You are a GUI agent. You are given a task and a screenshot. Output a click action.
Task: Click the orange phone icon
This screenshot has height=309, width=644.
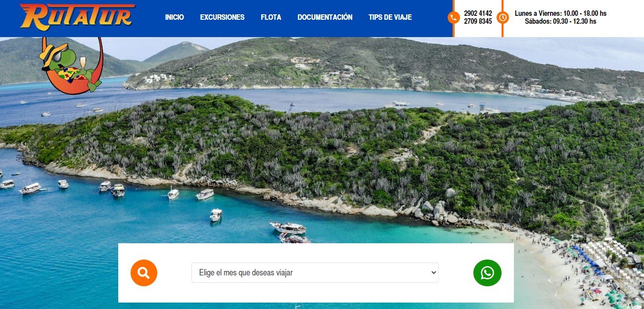click(454, 18)
